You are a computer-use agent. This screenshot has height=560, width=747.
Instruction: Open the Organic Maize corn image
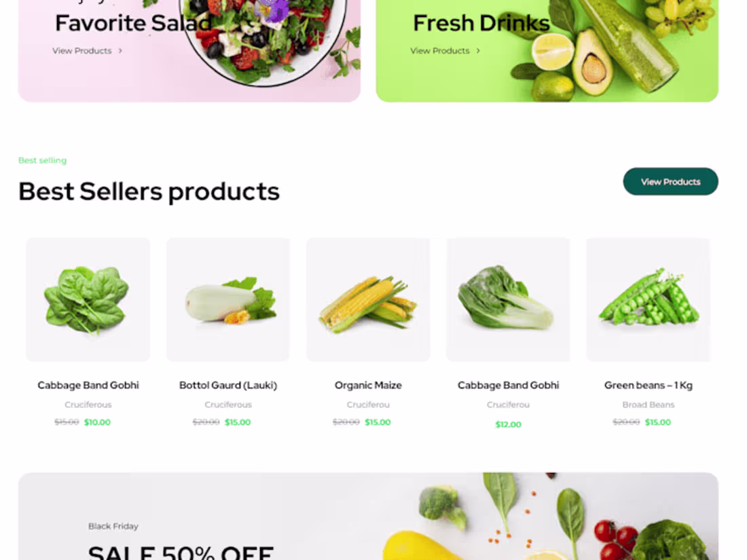368,299
